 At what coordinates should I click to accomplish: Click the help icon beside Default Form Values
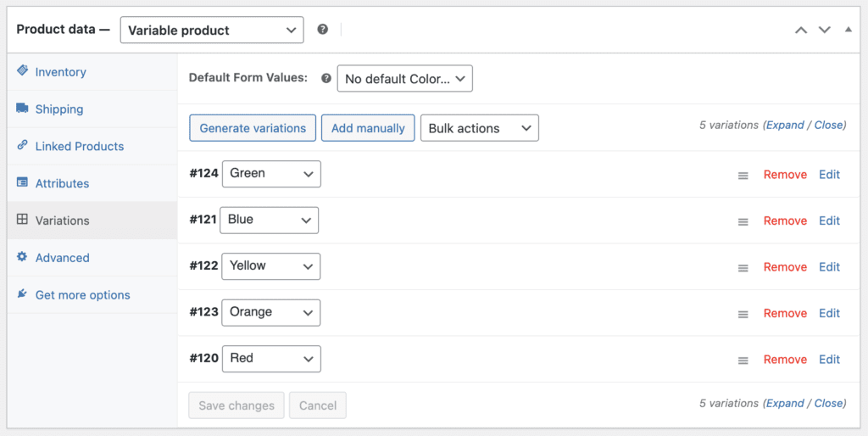coord(326,78)
